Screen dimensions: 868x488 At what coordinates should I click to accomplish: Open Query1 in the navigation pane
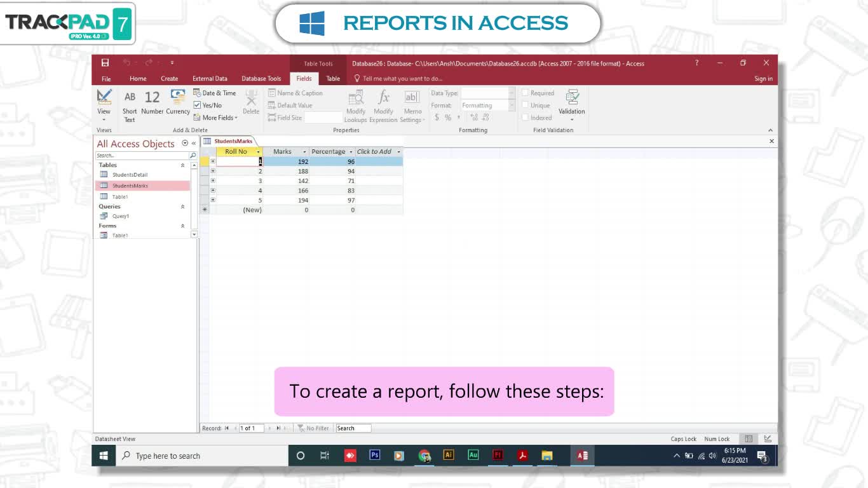pos(121,216)
